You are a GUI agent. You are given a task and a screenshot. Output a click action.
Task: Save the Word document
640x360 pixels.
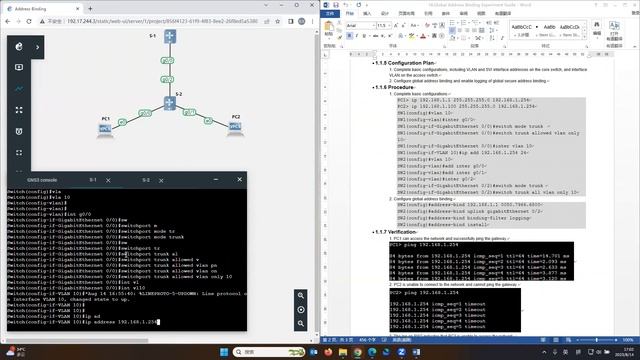pos(336,4)
